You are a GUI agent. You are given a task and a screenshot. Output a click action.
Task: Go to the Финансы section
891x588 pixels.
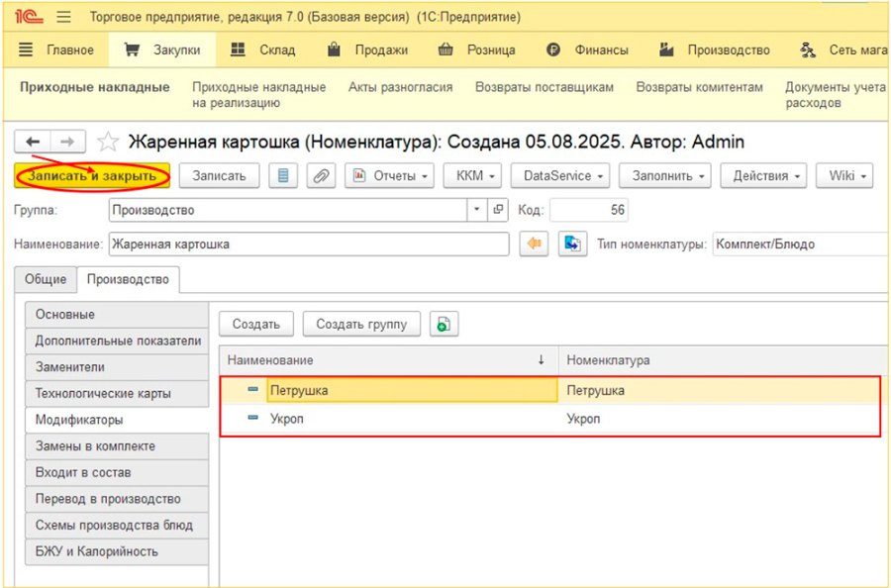[x=587, y=50]
